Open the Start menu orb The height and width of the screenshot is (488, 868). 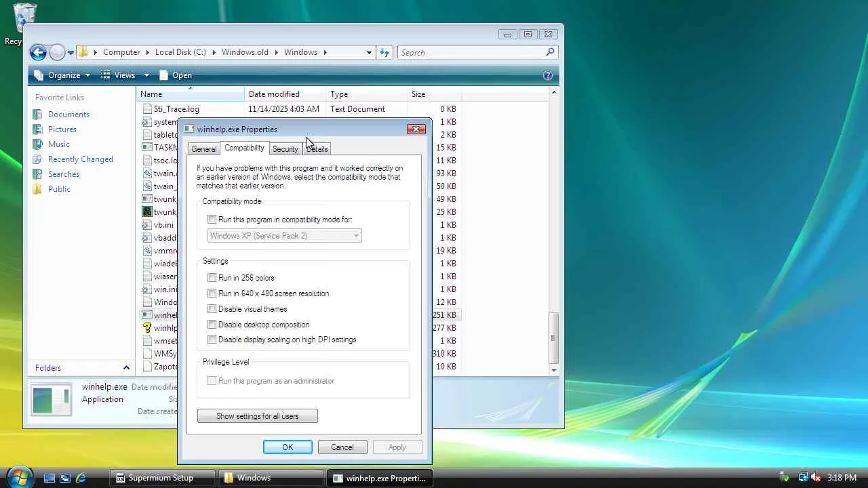coord(19,476)
